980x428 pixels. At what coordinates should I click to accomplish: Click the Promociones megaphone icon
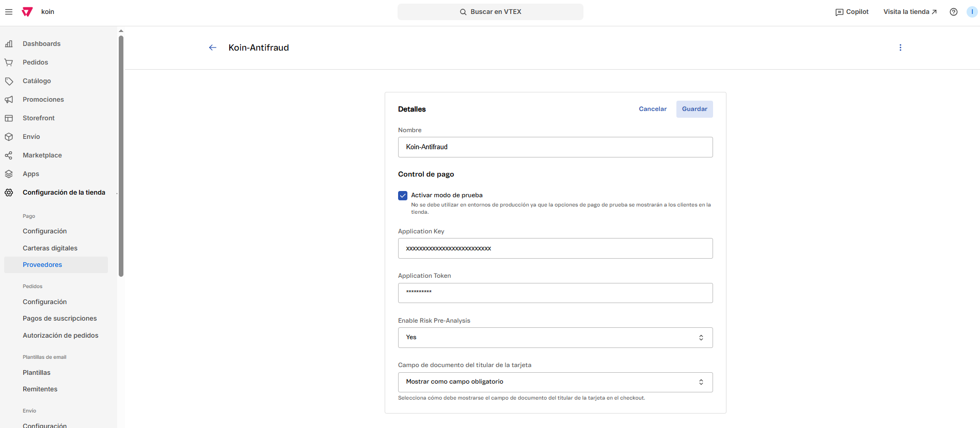coord(9,100)
